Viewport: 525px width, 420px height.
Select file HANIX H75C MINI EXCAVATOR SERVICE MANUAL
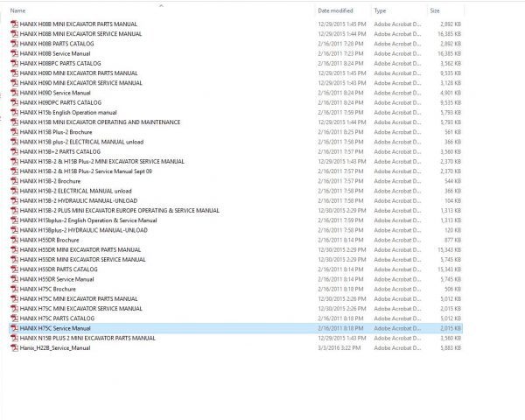235,309
